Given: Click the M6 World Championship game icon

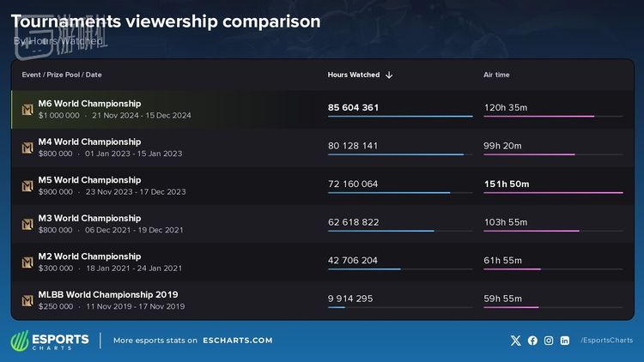Looking at the screenshot, I should [27, 109].
